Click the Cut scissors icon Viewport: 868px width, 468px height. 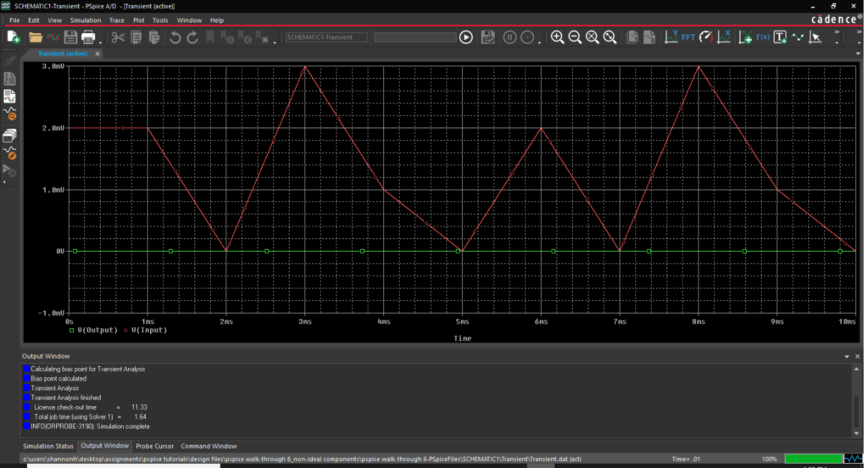118,37
